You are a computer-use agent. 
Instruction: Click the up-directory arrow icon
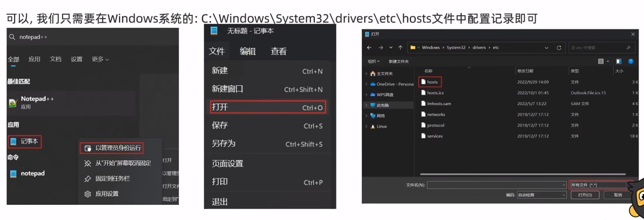(400, 48)
